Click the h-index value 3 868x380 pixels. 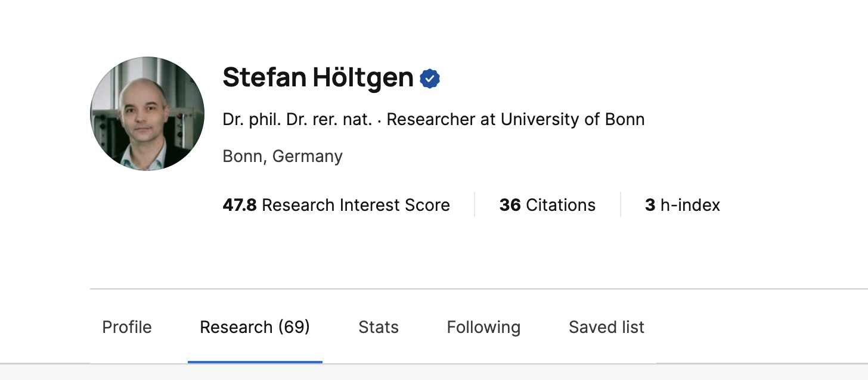[x=650, y=205]
